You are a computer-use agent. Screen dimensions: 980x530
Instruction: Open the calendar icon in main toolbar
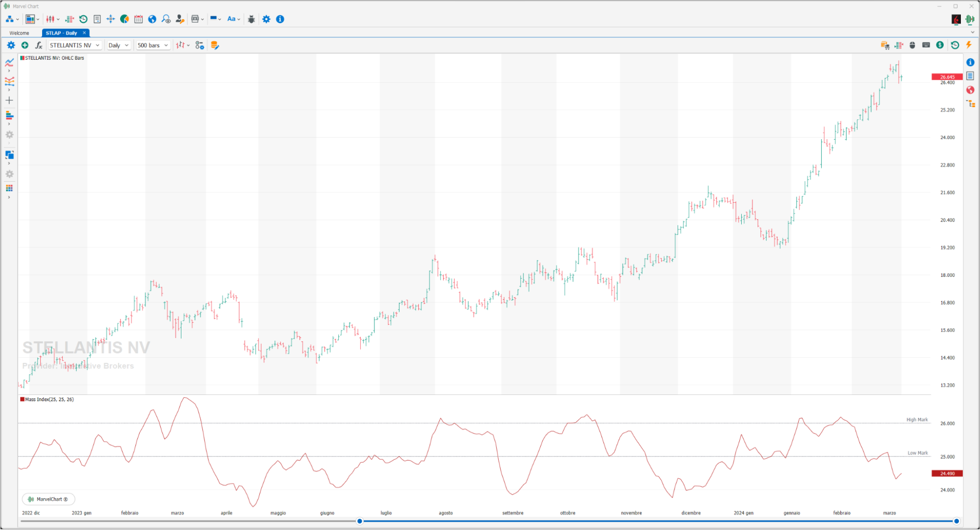pyautogui.click(x=138, y=19)
